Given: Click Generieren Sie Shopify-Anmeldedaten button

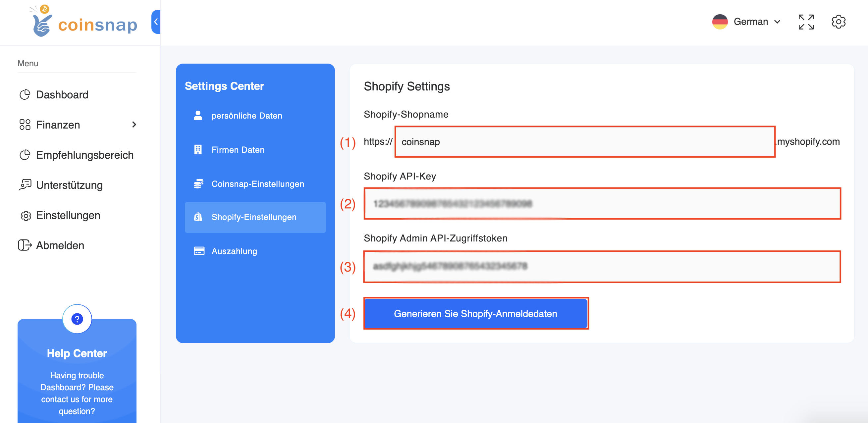Looking at the screenshot, I should click(x=475, y=313).
